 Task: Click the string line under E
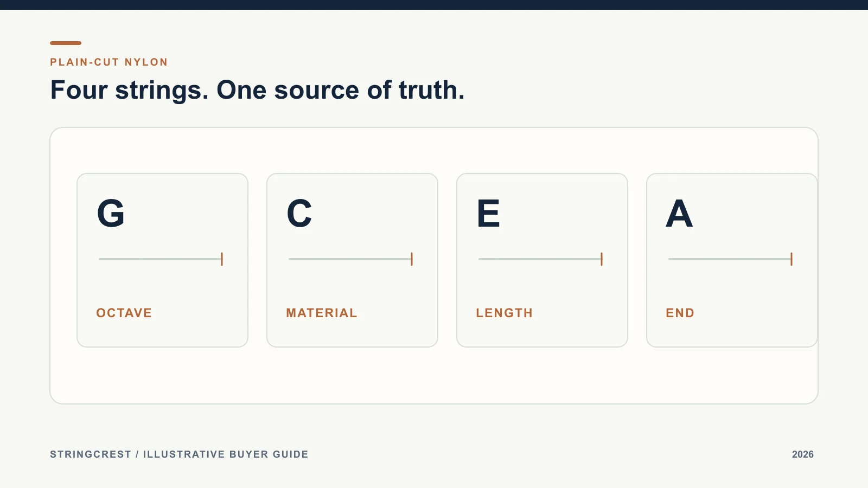coord(540,259)
